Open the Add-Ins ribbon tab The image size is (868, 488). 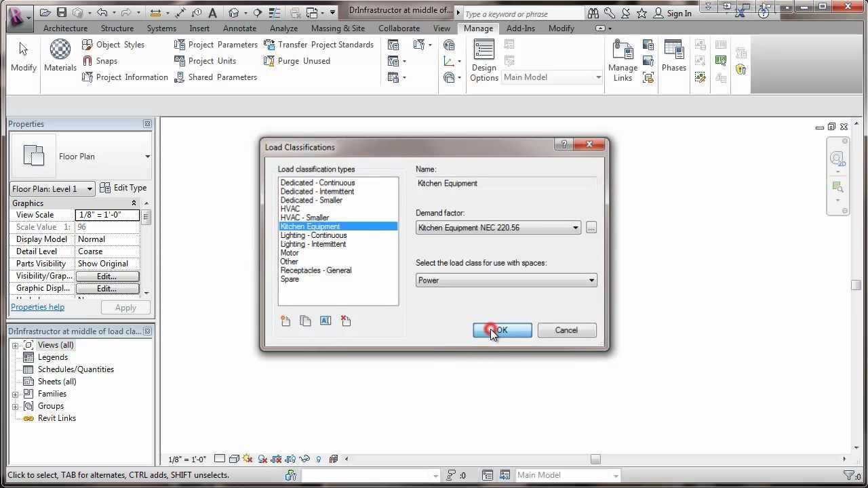coord(521,28)
